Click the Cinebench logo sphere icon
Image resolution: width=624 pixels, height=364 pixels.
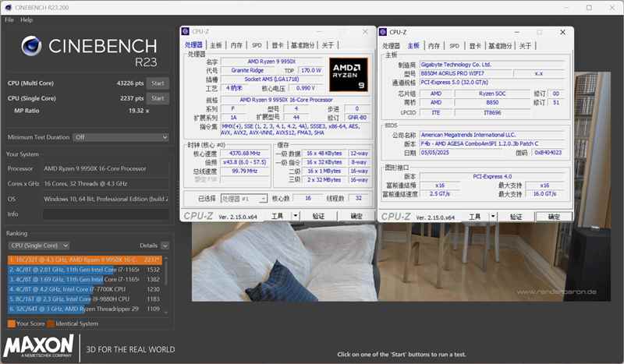click(x=32, y=46)
